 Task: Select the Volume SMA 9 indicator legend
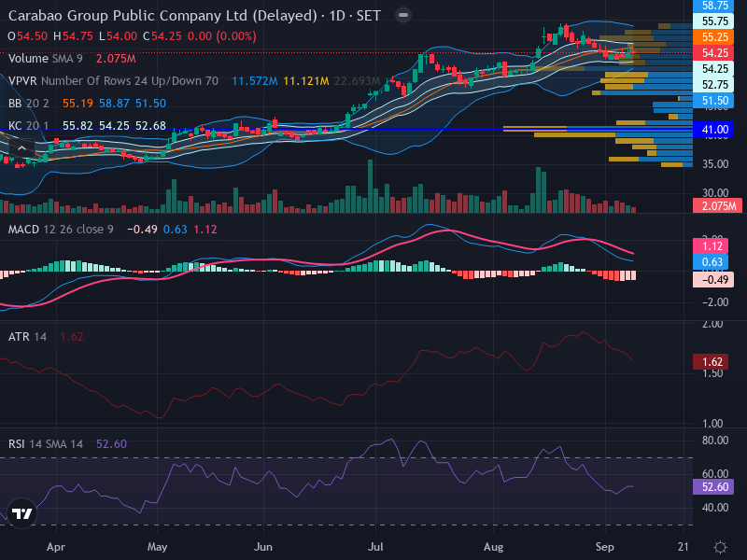[x=46, y=59]
